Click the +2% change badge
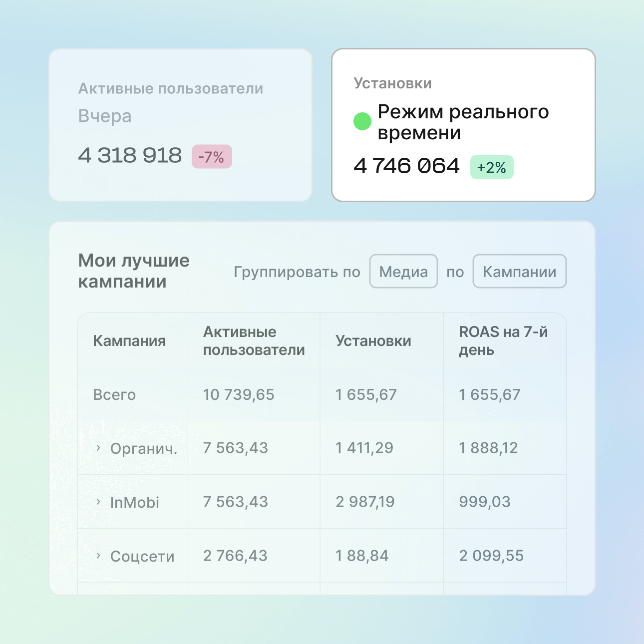The height and width of the screenshot is (644, 644). [x=492, y=167]
